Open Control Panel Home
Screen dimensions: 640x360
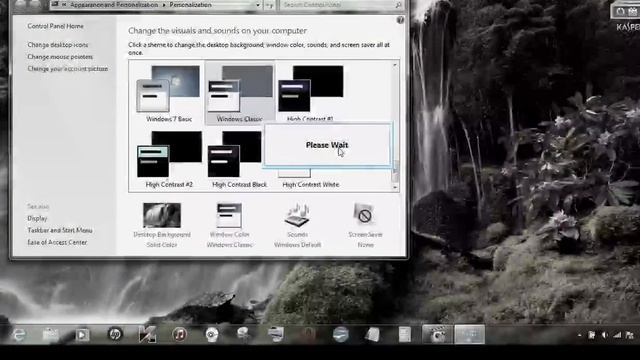click(x=56, y=26)
